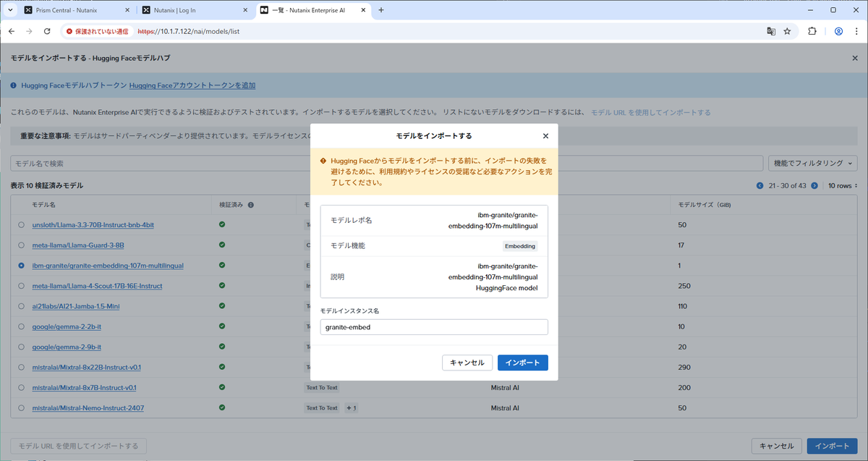
Task: Click the browser address bar URL
Action: [x=188, y=32]
